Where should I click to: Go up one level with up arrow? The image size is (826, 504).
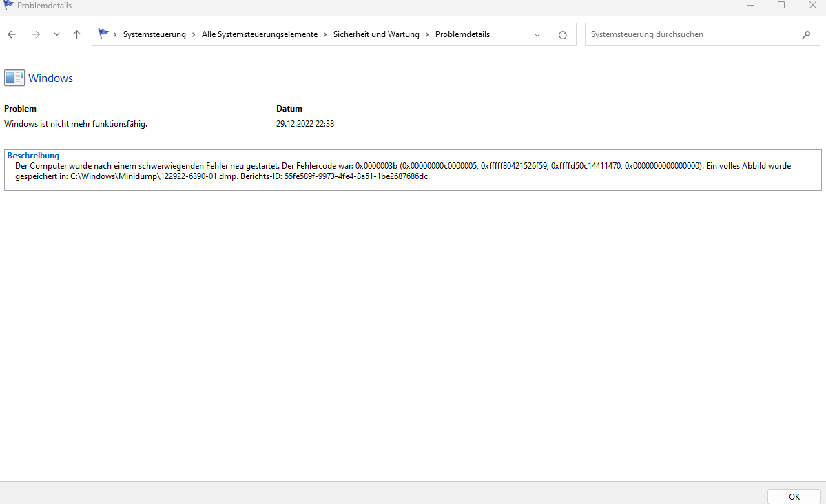coord(77,34)
